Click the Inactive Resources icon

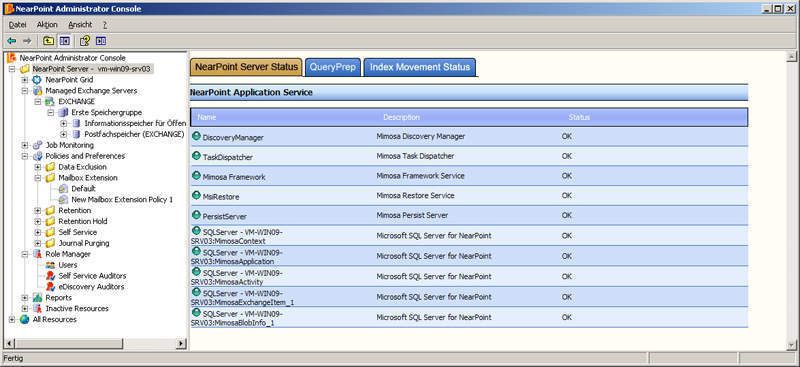pos(37,308)
